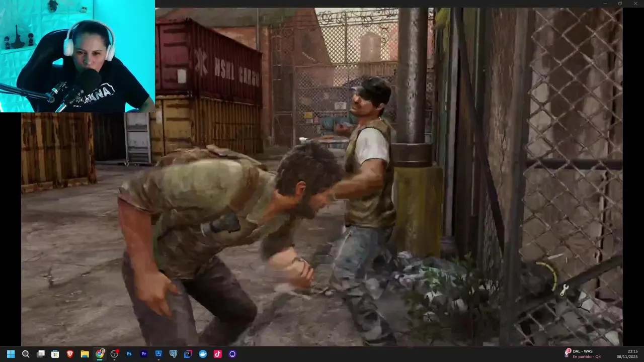Screen dimensions: 644x362
Task: Open the PS Remote Play taskbar icon
Action: point(158,354)
